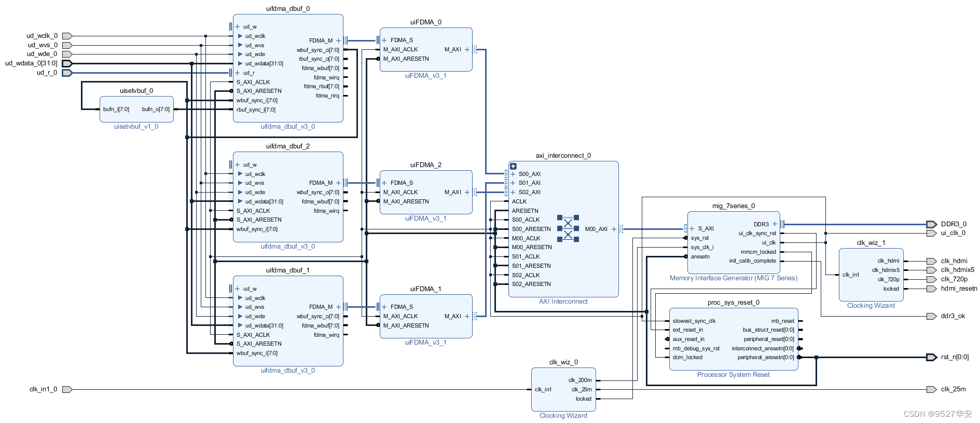The height and width of the screenshot is (423, 980).
Task: Select the proc_sys_reset_0 block title
Action: pos(733,303)
